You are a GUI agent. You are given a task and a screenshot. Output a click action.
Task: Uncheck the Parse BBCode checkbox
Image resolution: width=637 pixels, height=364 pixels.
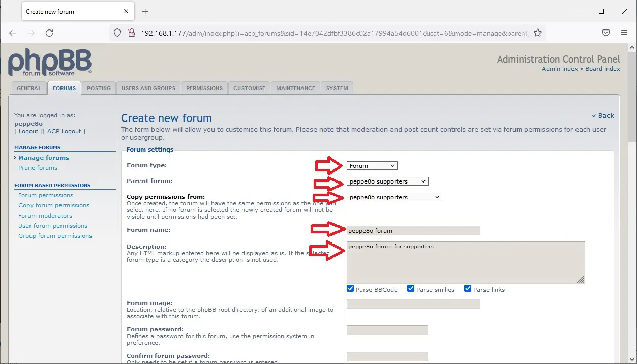[350, 289]
